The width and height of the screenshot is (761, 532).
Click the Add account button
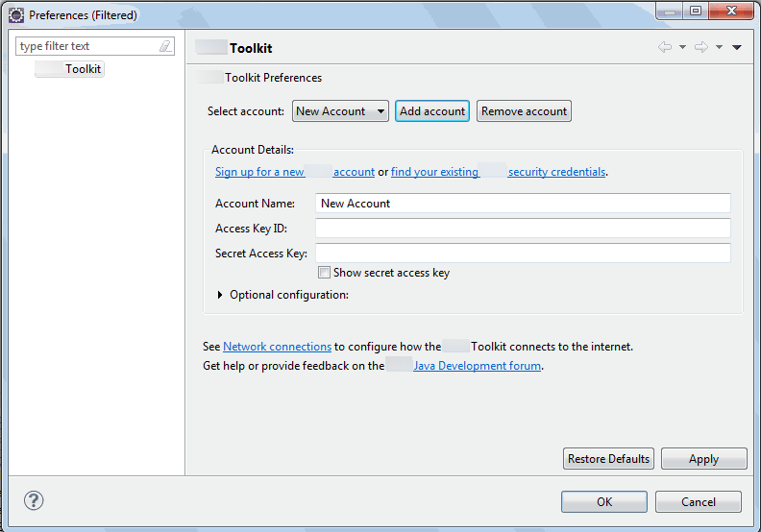click(432, 111)
